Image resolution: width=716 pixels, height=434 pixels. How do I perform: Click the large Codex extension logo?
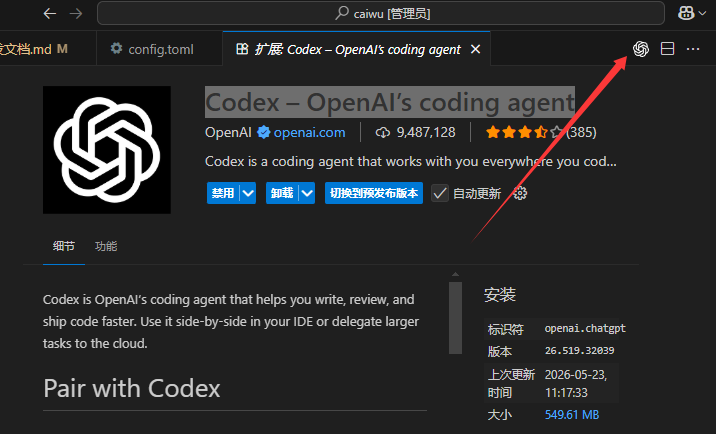point(107,150)
